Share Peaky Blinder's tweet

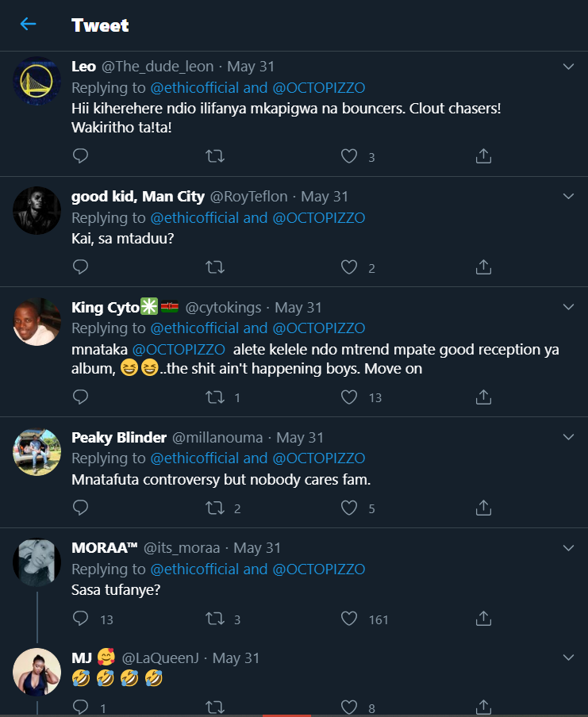coord(483,508)
